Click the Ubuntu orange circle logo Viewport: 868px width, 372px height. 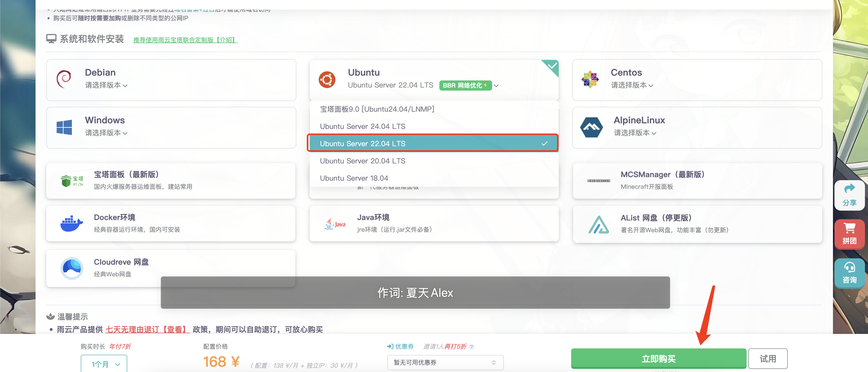[x=327, y=80]
